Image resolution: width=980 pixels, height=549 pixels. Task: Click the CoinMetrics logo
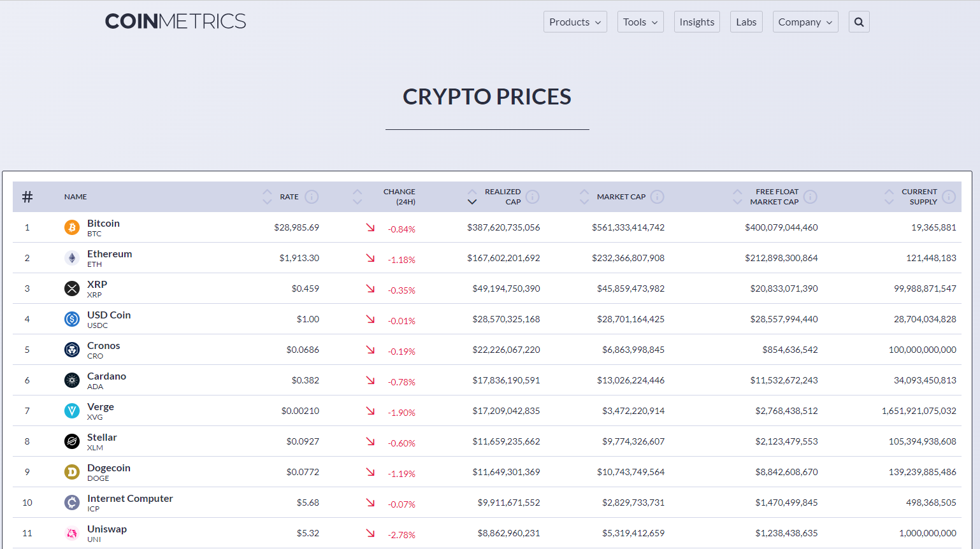click(175, 21)
